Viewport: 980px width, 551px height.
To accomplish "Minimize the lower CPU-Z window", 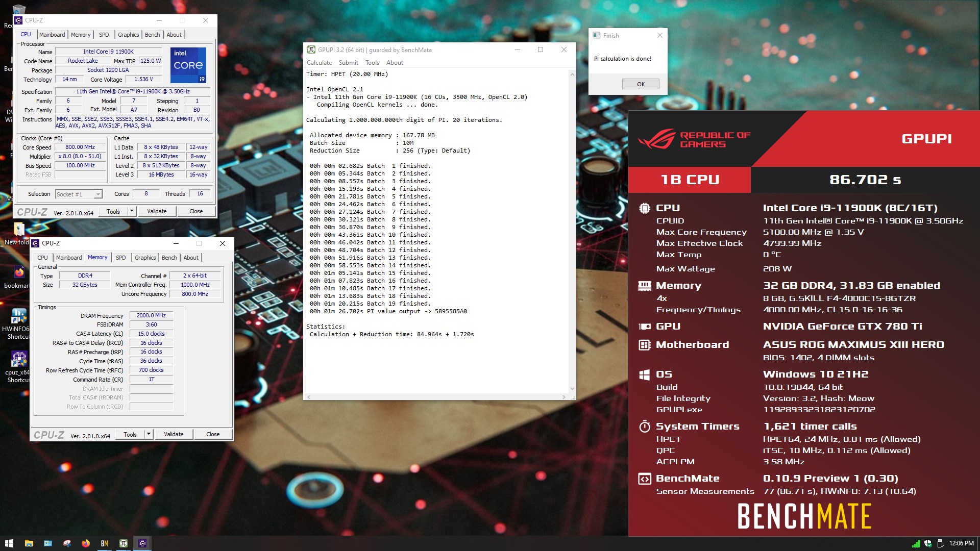I will coord(176,243).
